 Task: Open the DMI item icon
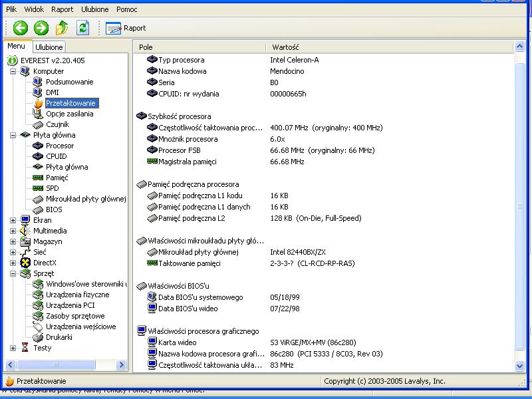point(38,92)
